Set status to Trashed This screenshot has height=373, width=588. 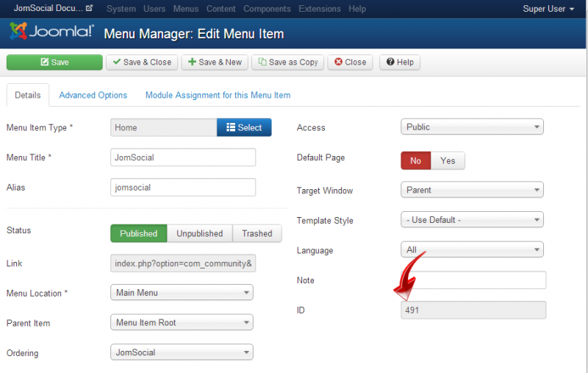257,233
